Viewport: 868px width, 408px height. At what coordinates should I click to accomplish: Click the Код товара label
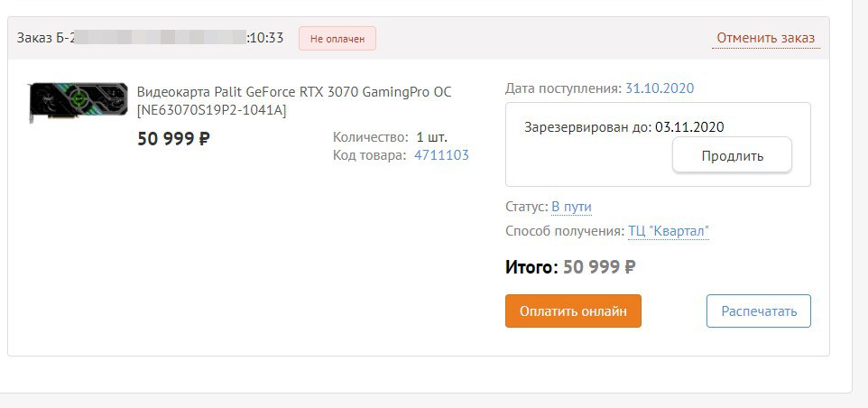(369, 155)
